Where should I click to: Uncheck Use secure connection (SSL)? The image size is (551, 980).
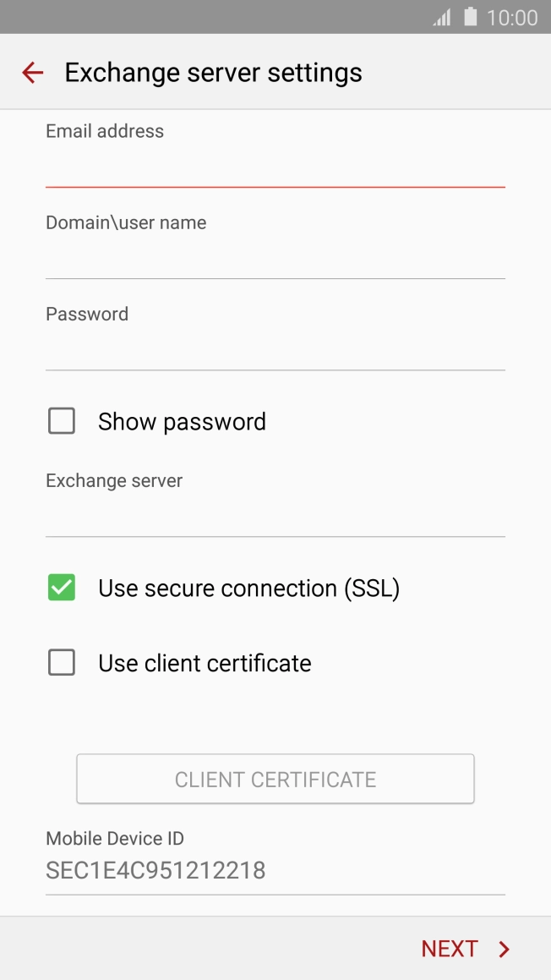[62, 588]
